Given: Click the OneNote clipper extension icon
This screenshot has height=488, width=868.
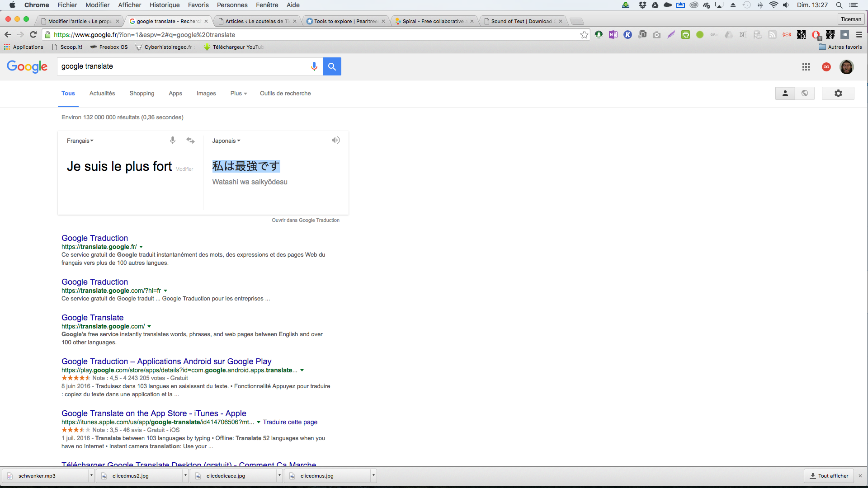Looking at the screenshot, I should (x=613, y=35).
